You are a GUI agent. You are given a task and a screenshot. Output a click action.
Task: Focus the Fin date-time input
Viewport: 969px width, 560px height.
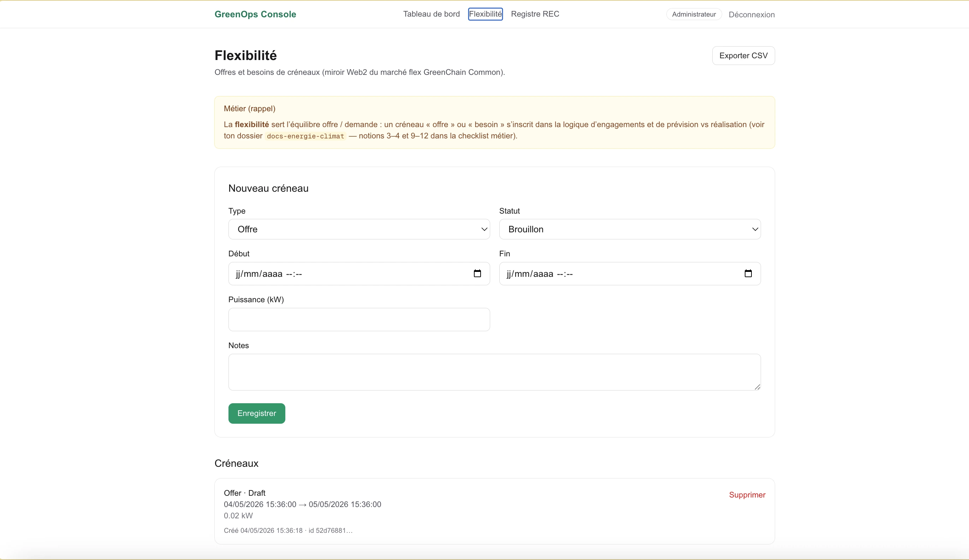click(630, 274)
